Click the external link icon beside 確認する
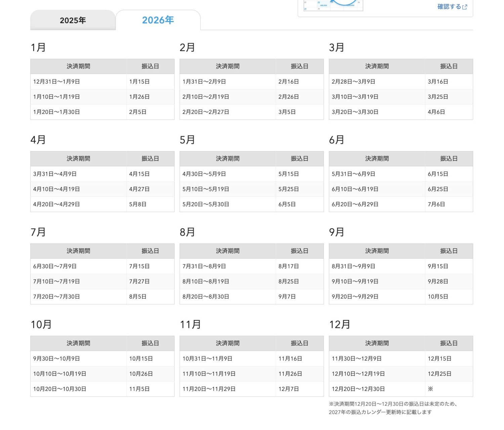This screenshot has height=430, width=504. click(465, 7)
